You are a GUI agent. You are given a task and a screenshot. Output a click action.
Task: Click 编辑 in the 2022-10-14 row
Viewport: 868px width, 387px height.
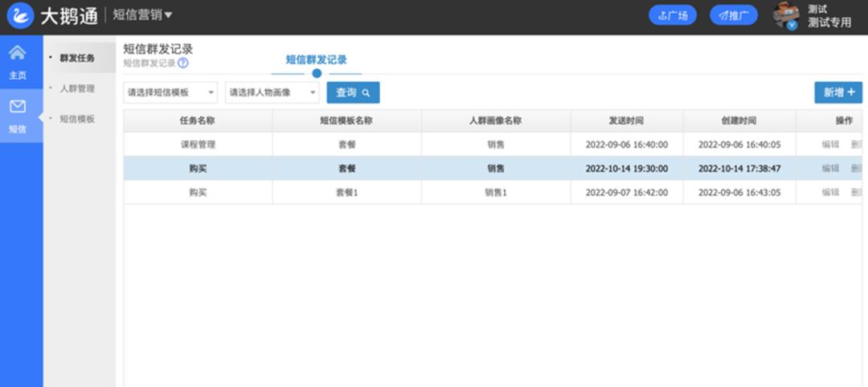click(830, 169)
